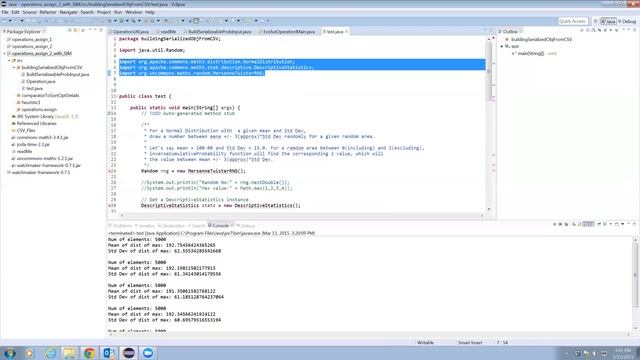Open the Refactor menu
This screenshot has height=360, width=640.
48,12
